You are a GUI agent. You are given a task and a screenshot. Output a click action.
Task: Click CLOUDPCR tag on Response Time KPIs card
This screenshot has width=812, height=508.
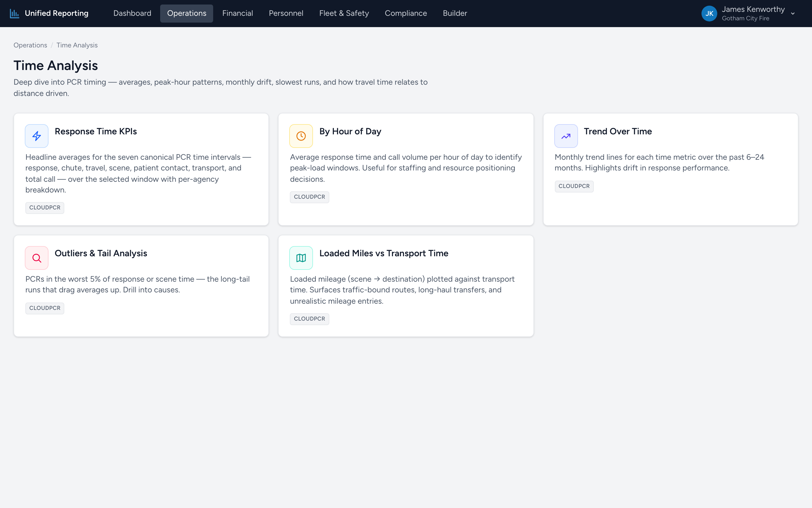click(45, 208)
